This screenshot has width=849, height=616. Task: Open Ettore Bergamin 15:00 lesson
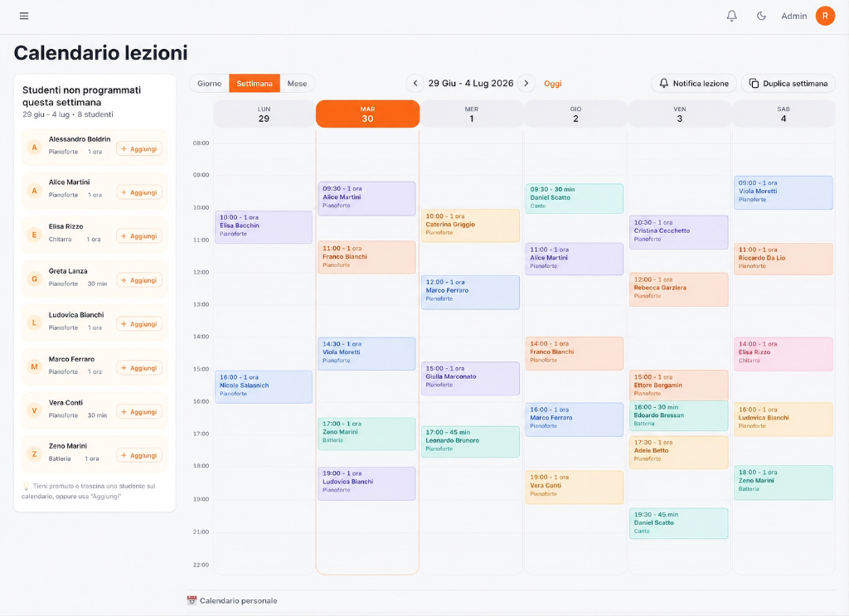click(679, 386)
